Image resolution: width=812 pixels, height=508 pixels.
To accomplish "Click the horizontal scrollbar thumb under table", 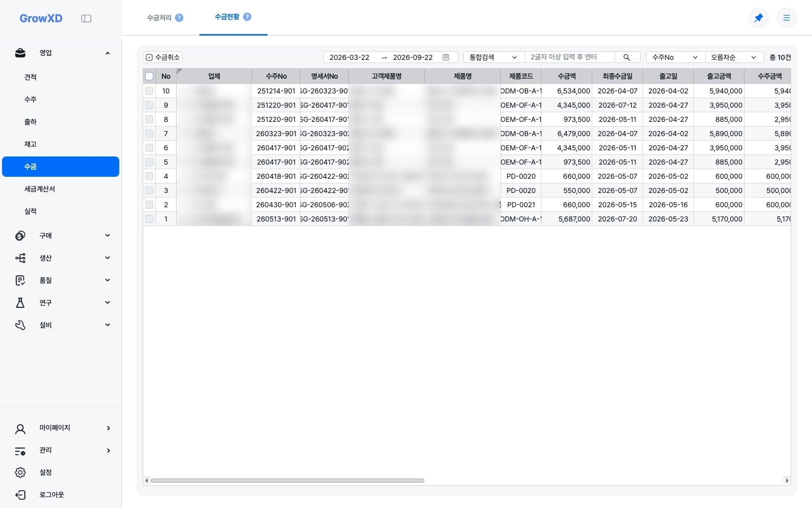I will click(x=287, y=481).
